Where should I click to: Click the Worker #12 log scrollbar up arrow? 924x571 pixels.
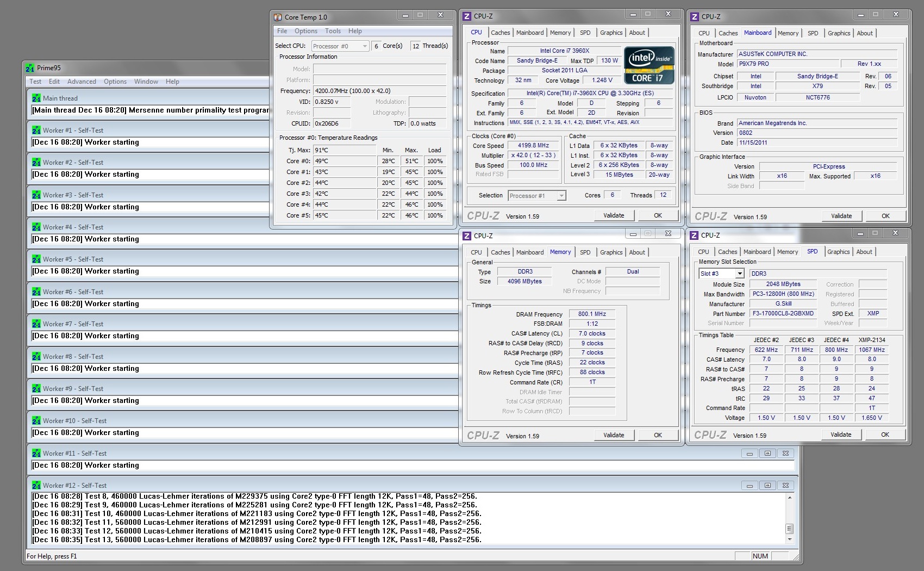(790, 496)
